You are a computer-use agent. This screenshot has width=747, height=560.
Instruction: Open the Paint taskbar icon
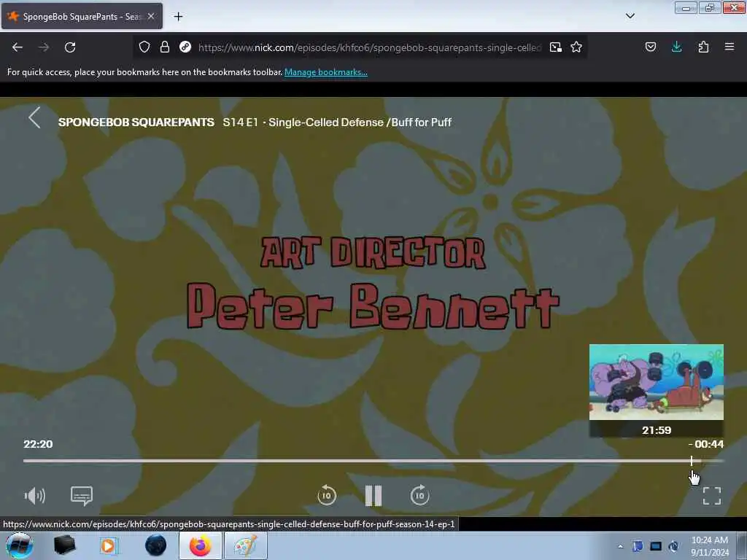(x=245, y=545)
